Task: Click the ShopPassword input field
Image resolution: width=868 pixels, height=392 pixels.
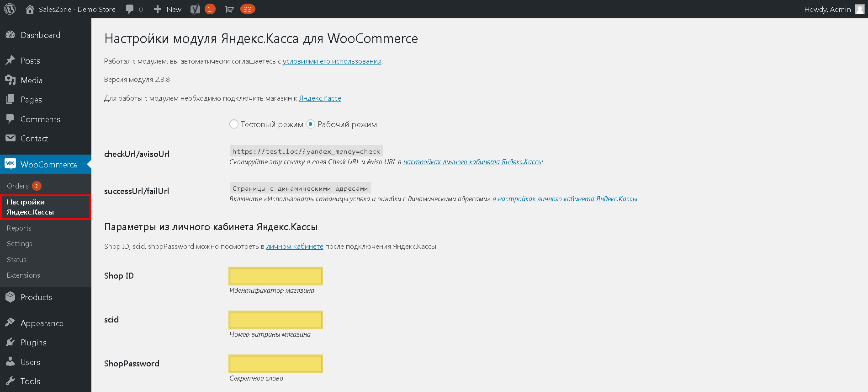Action: pos(275,364)
